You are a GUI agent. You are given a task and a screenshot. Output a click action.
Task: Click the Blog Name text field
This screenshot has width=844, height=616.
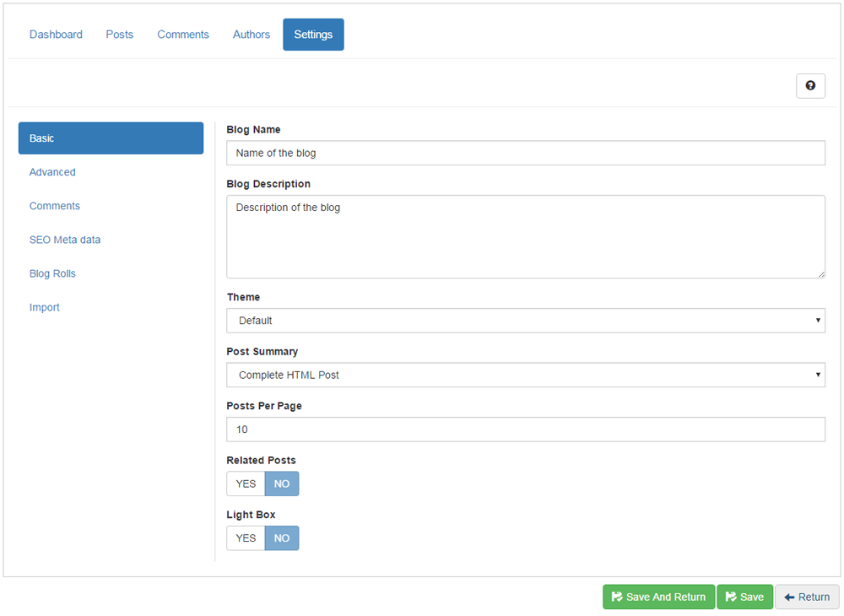pyautogui.click(x=525, y=153)
